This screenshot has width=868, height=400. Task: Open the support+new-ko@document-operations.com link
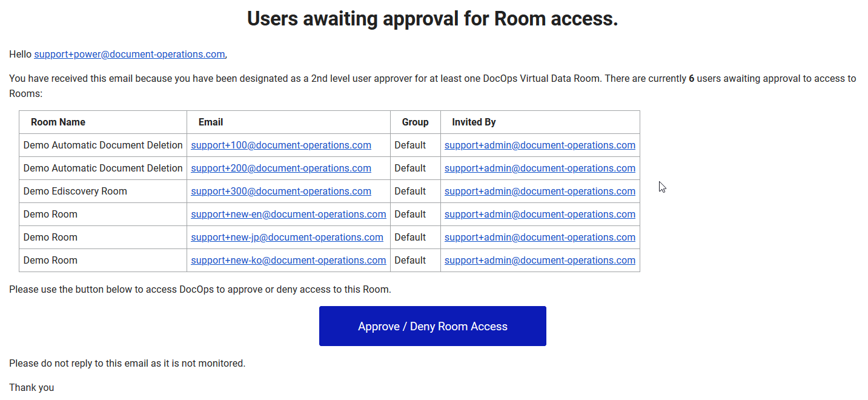click(288, 260)
